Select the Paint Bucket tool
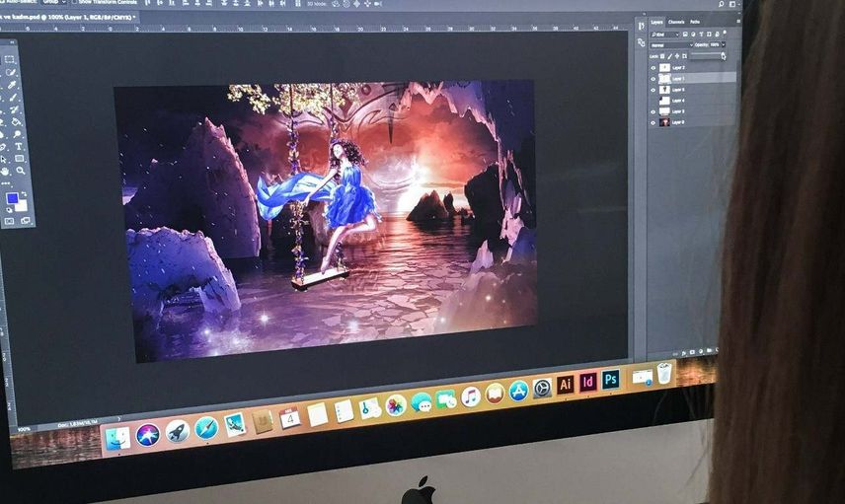Image resolution: width=845 pixels, height=504 pixels. point(16,121)
